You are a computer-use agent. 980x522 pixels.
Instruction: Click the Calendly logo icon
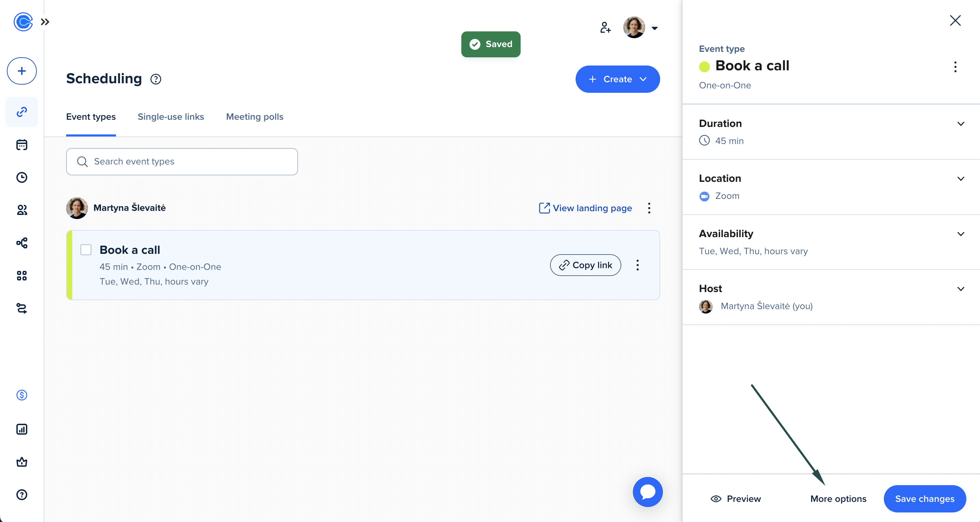tap(23, 22)
